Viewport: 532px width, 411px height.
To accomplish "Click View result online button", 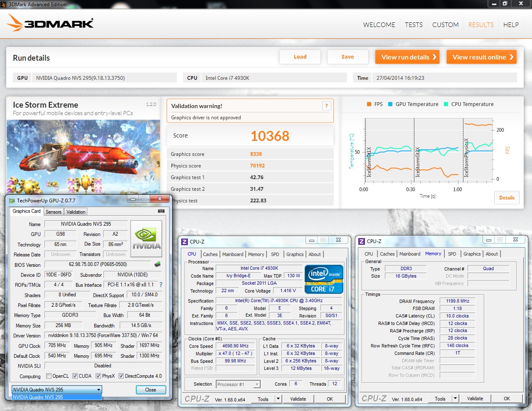I will pos(482,57).
